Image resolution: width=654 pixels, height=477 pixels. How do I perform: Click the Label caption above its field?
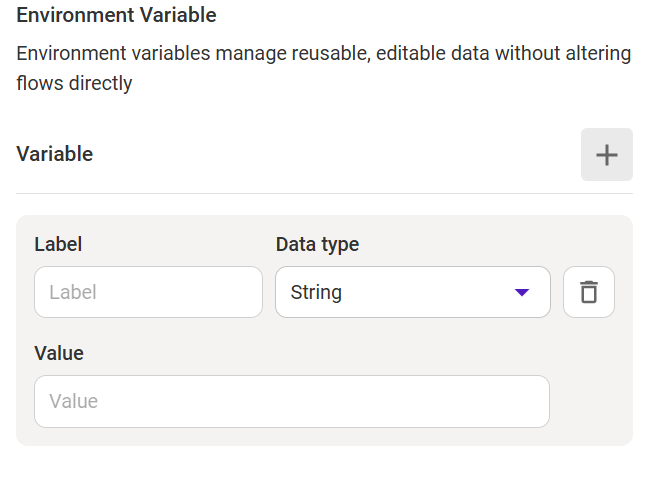[58, 244]
